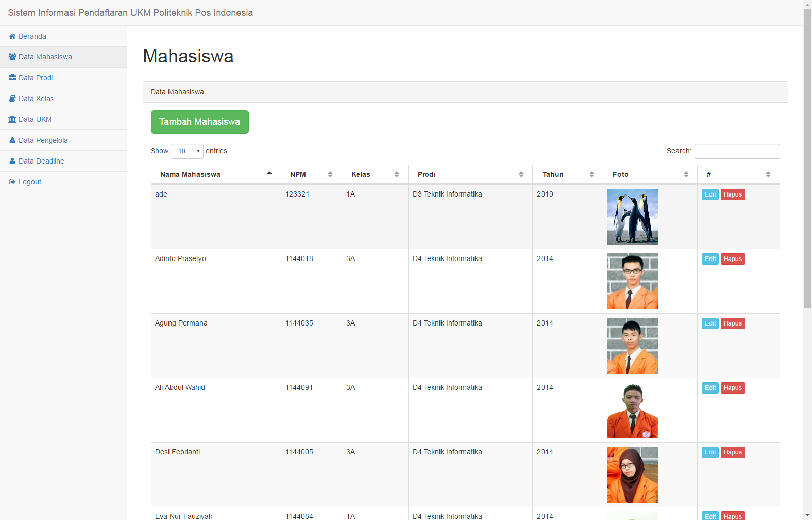Click the scrollbar up arrow
The height and width of the screenshot is (520, 812).
(x=807, y=4)
